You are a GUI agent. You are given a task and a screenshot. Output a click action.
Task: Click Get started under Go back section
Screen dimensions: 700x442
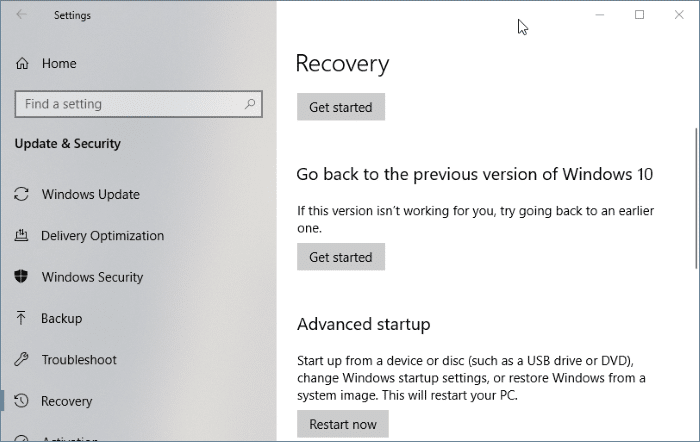341,257
